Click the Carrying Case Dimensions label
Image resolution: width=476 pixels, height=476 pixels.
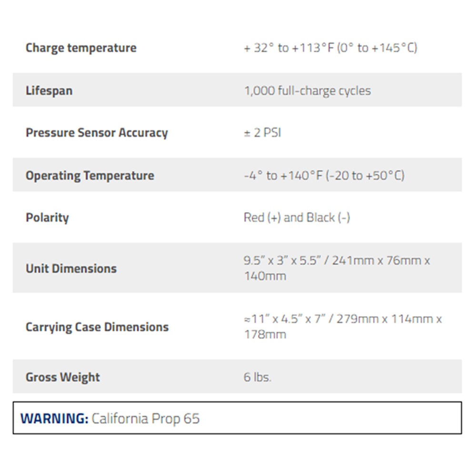click(x=97, y=327)
